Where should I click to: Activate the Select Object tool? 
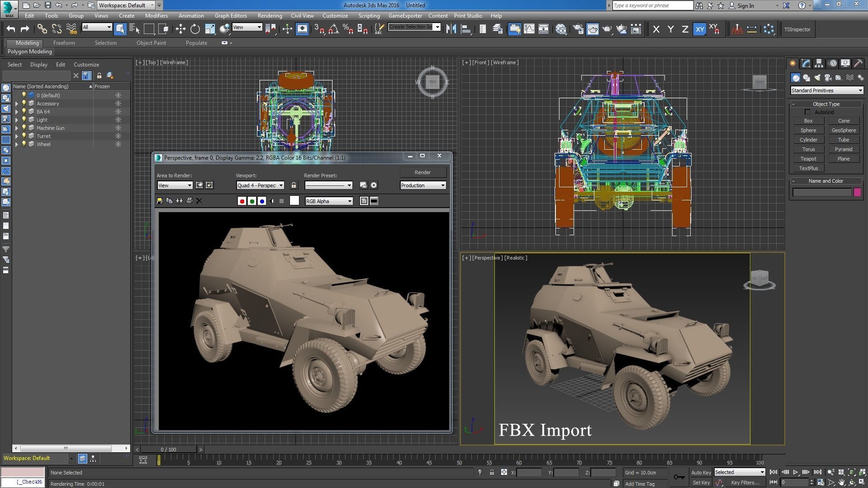point(120,29)
